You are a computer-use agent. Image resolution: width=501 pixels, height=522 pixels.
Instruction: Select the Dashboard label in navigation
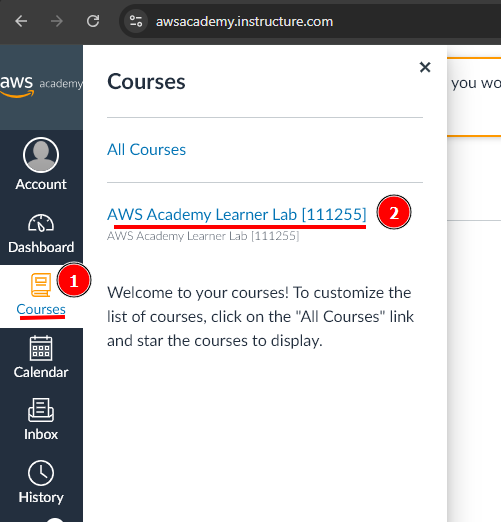(x=41, y=247)
